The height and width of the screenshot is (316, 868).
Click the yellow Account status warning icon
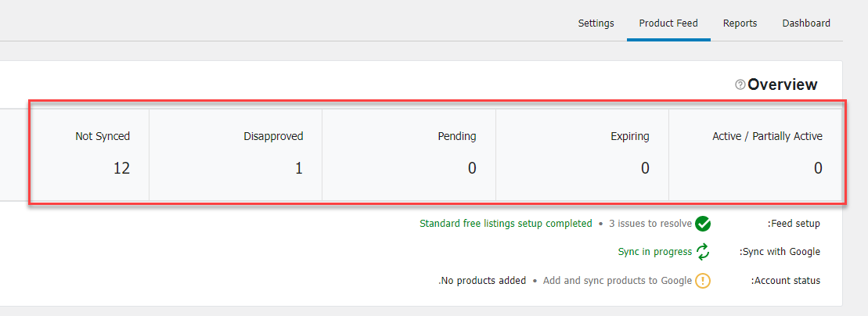(x=703, y=281)
